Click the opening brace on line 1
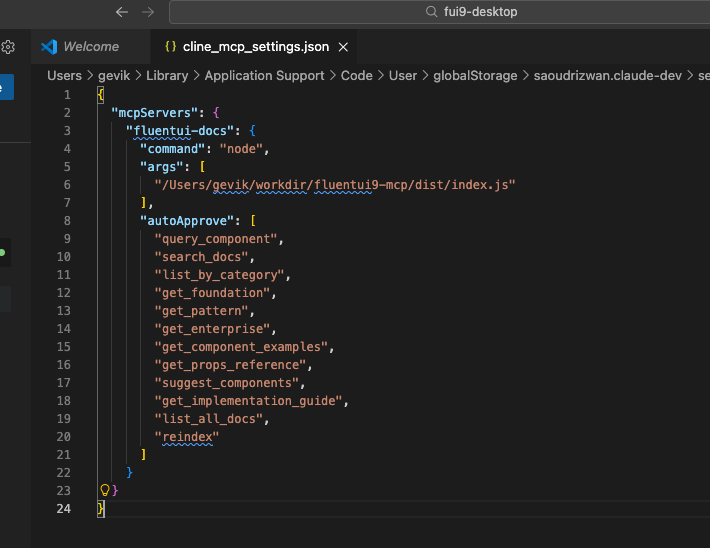The width and height of the screenshot is (710, 548). pyautogui.click(x=101, y=95)
